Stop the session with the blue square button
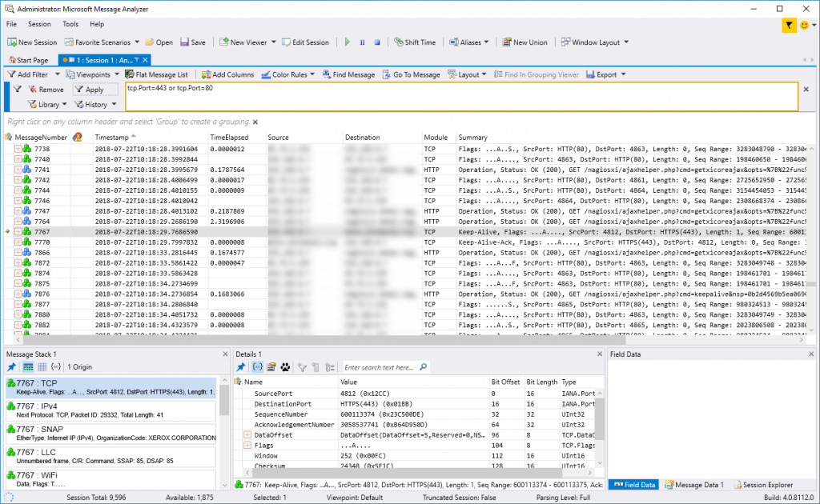 (x=377, y=42)
